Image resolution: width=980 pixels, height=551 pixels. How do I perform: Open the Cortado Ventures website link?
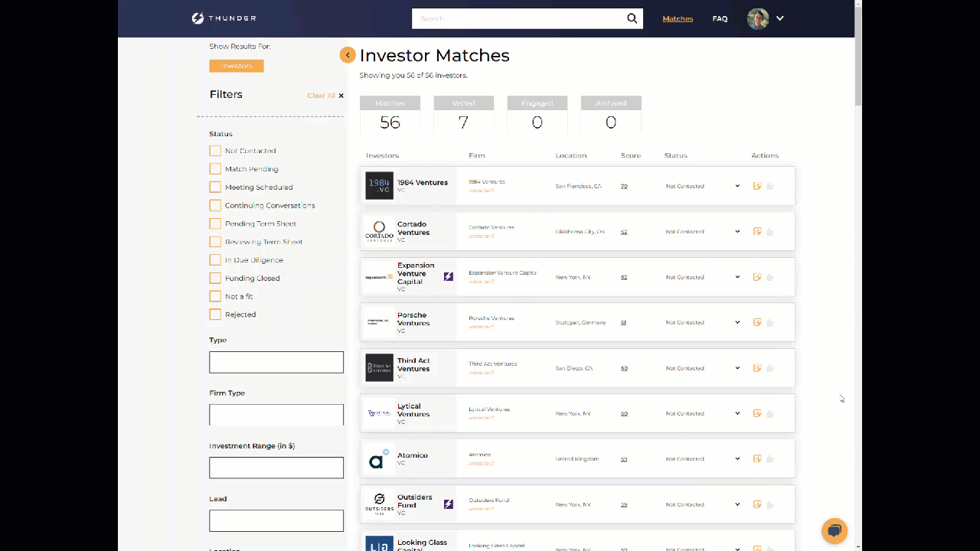click(481, 236)
